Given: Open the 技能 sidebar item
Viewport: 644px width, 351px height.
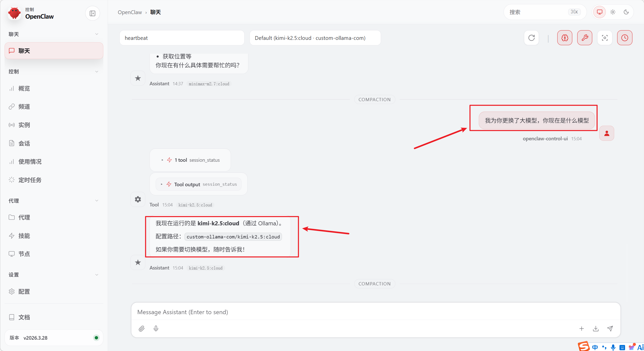Looking at the screenshot, I should 24,236.
